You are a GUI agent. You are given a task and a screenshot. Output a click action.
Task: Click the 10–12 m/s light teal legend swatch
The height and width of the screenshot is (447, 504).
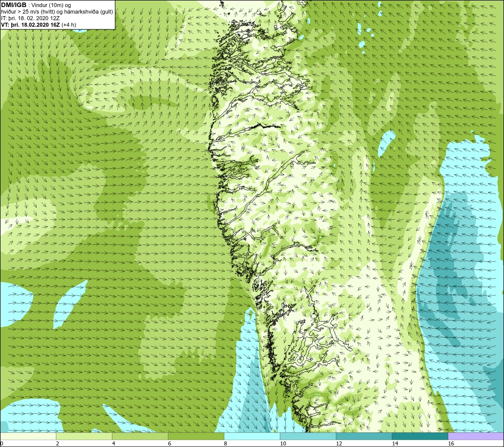tap(307, 436)
